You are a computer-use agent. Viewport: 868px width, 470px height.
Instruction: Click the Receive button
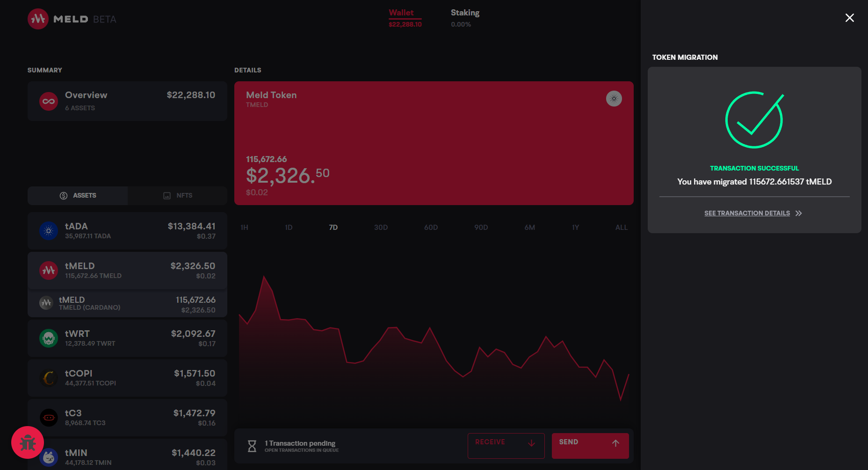click(x=506, y=446)
